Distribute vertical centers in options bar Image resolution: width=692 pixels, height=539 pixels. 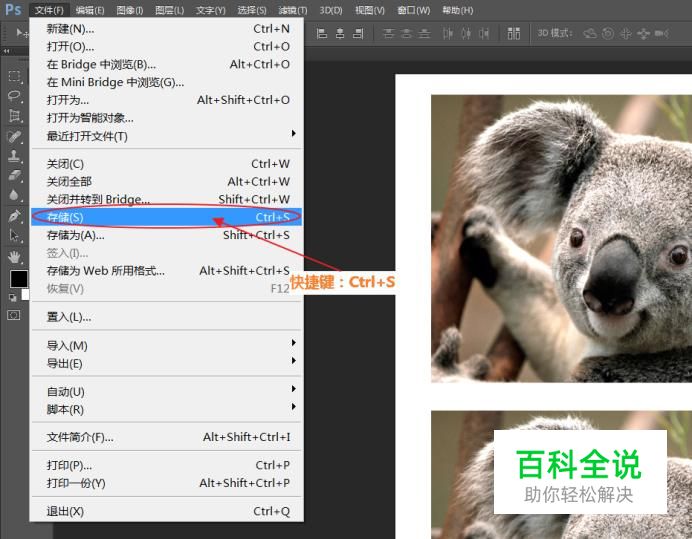(406, 33)
